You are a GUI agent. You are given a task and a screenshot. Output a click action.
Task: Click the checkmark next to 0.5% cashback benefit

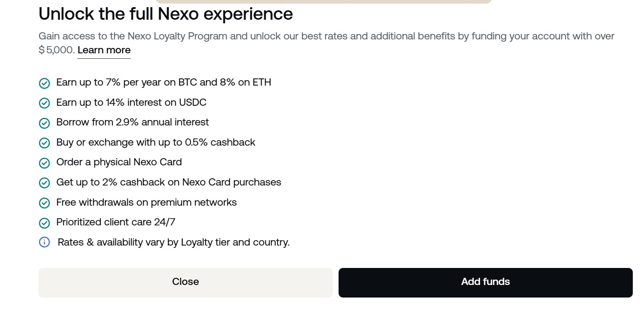click(44, 143)
